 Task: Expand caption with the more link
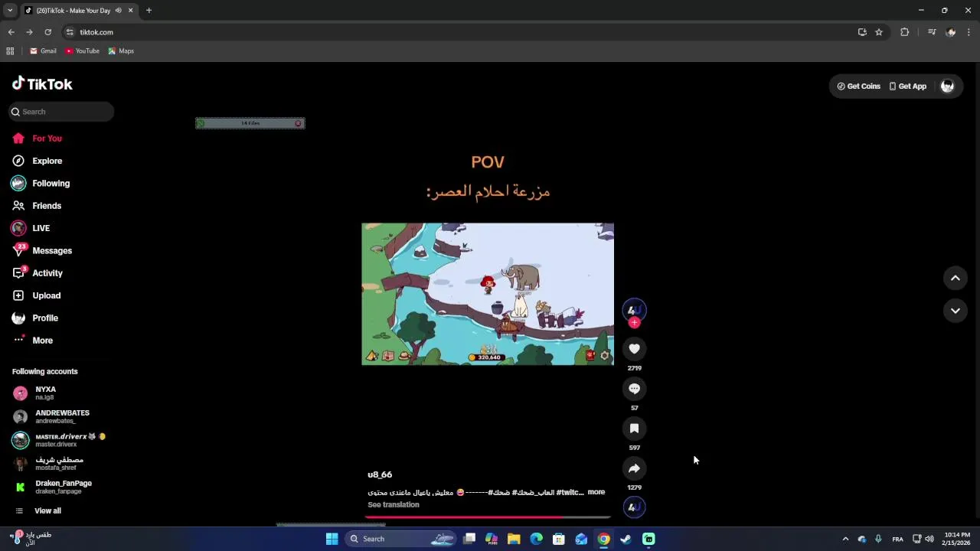click(596, 492)
